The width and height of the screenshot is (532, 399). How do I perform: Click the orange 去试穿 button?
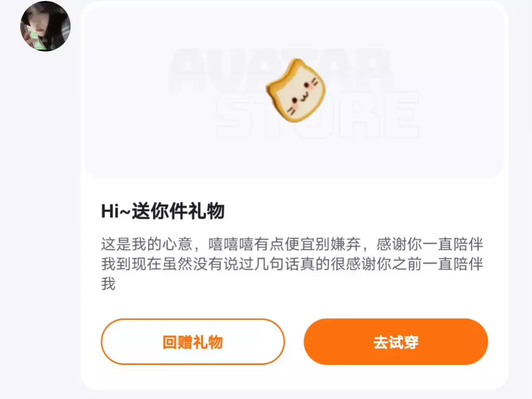click(396, 342)
